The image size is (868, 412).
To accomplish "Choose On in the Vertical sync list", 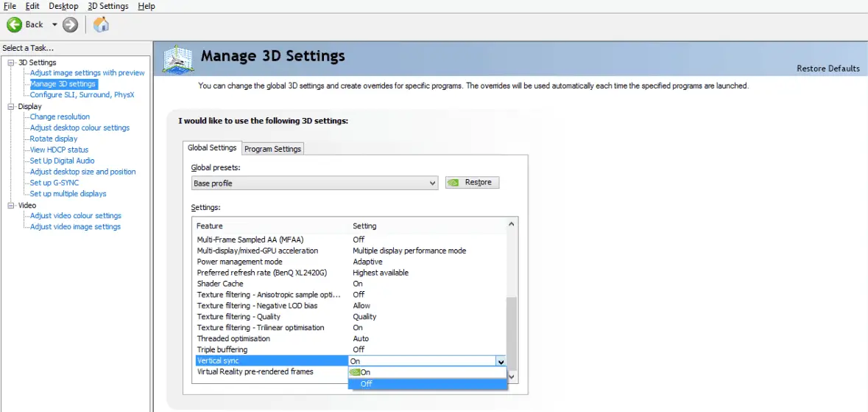I will [x=427, y=373].
